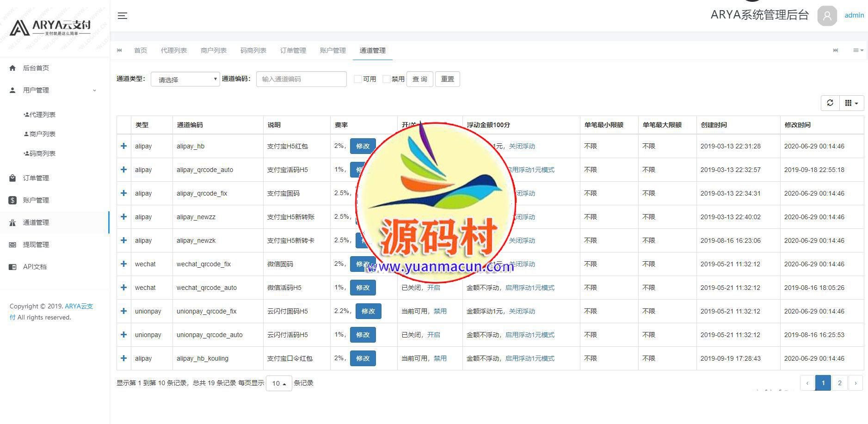Tick the 禁用 filter checkbox
Image resolution: width=868 pixels, height=424 pixels.
point(386,79)
